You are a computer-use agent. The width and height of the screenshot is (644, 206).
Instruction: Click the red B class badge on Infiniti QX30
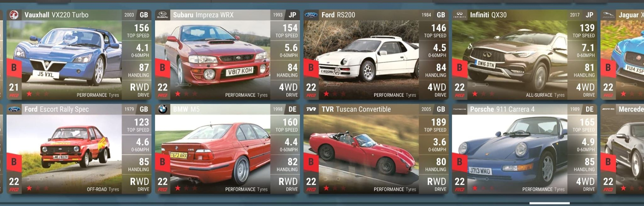click(459, 68)
